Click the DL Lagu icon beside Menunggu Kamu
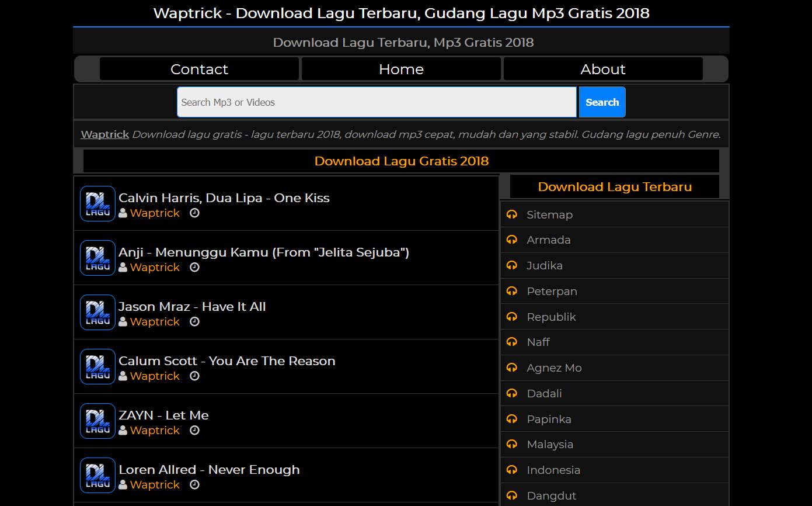The height and width of the screenshot is (506, 812). pos(97,258)
